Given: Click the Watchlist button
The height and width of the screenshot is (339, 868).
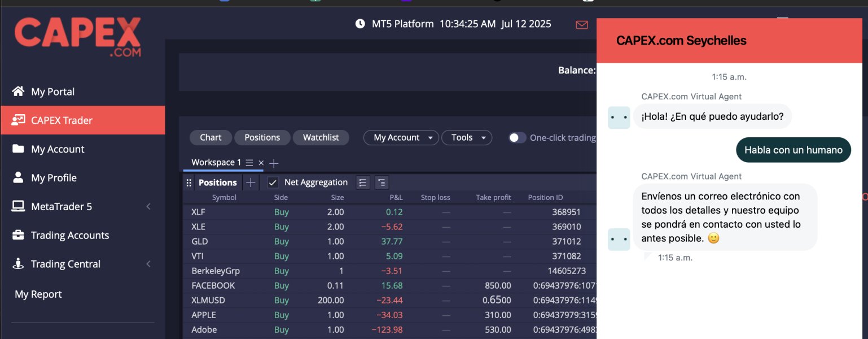Looking at the screenshot, I should [321, 138].
